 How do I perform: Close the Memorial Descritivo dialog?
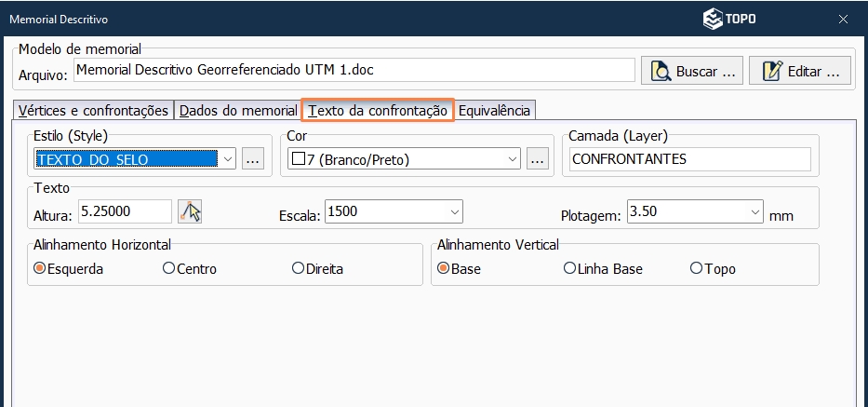[843, 19]
